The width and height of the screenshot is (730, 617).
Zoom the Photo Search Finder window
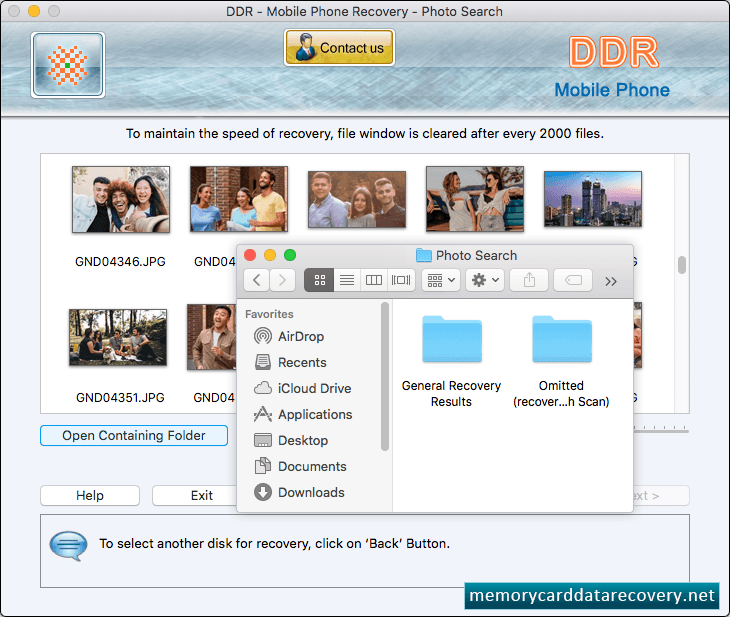point(290,255)
